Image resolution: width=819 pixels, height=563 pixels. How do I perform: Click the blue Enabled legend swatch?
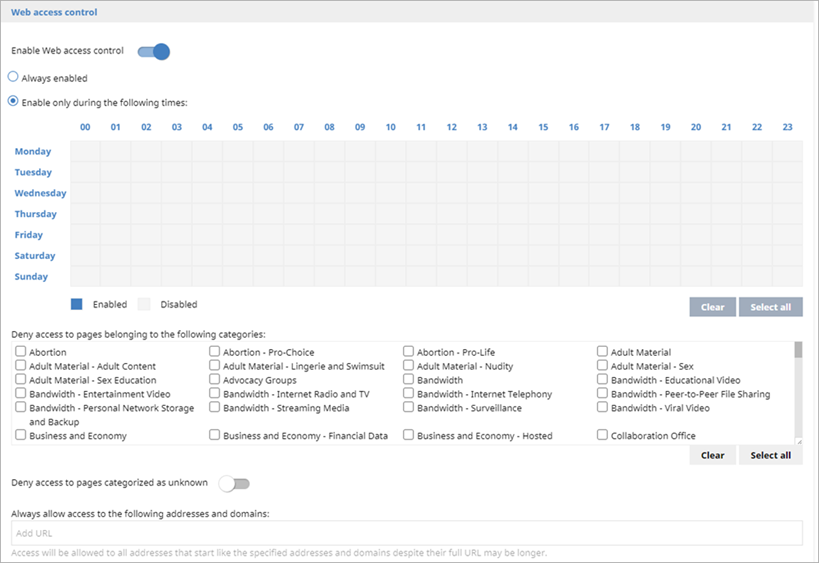(x=77, y=304)
